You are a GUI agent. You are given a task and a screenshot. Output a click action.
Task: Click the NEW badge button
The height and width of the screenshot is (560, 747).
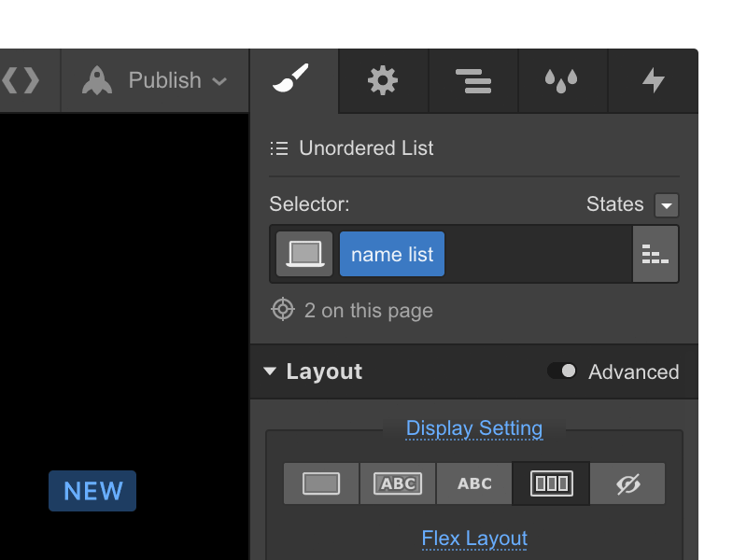click(92, 491)
